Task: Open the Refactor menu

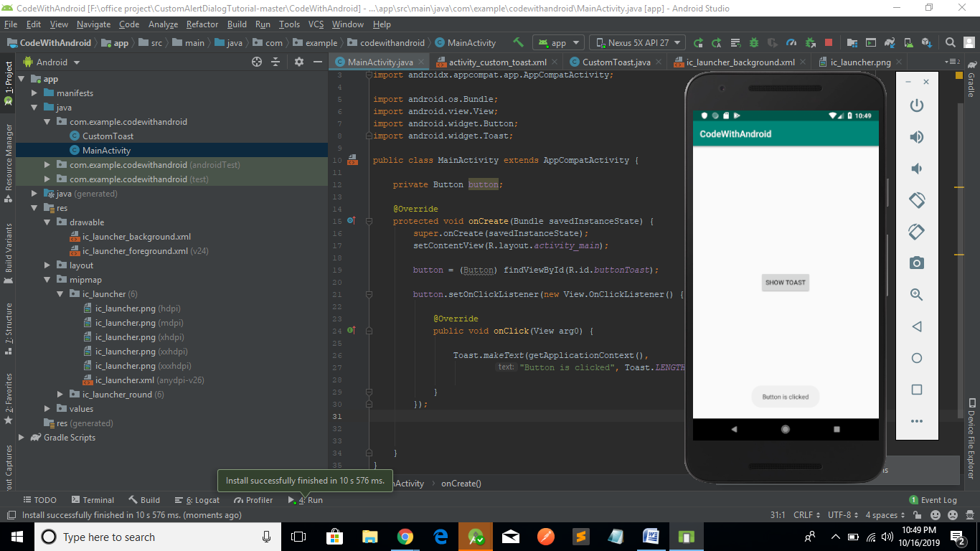Action: (x=202, y=24)
